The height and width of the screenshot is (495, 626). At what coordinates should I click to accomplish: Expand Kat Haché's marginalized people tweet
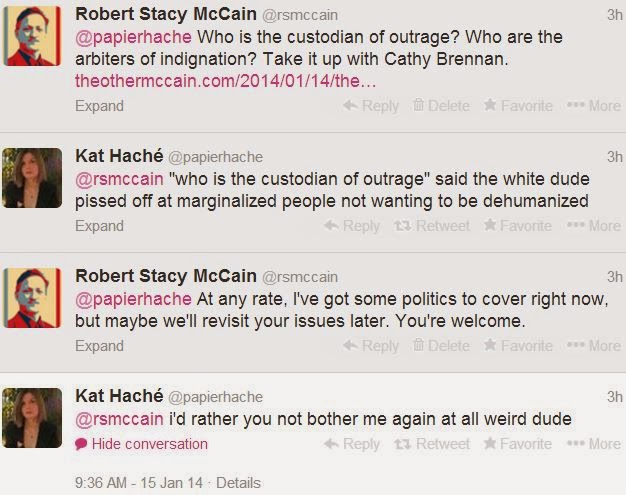tap(99, 226)
